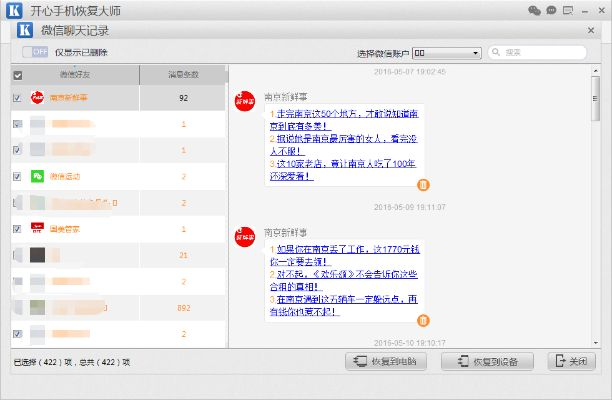Image resolution: width=612 pixels, height=400 pixels.
Task: Click the 南京新鲜事 avatar in friend list
Action: (x=37, y=98)
